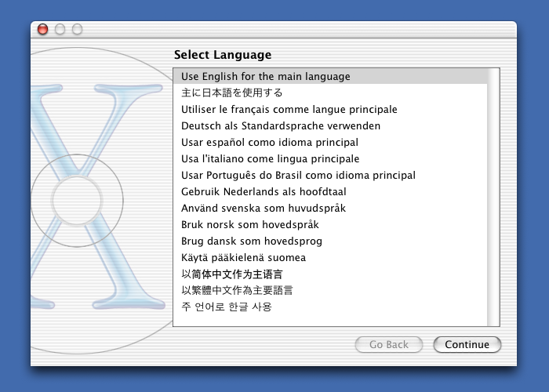
Task: Select "Använd svenska som huvudspråk"
Action: click(x=330, y=208)
